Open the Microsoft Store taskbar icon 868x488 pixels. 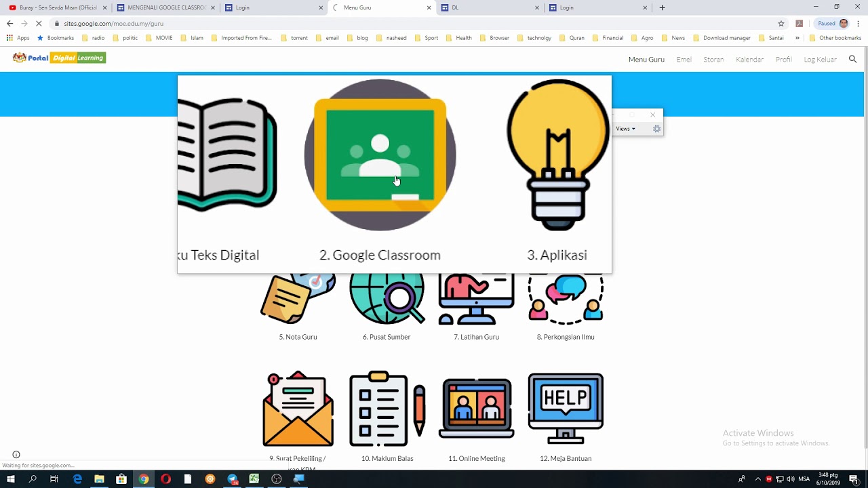coord(121,479)
